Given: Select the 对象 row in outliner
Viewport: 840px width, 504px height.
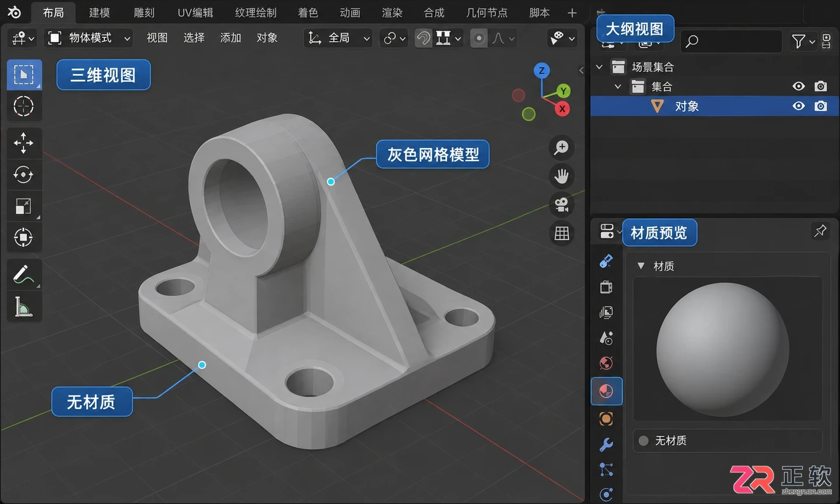Looking at the screenshot, I should coord(715,106).
